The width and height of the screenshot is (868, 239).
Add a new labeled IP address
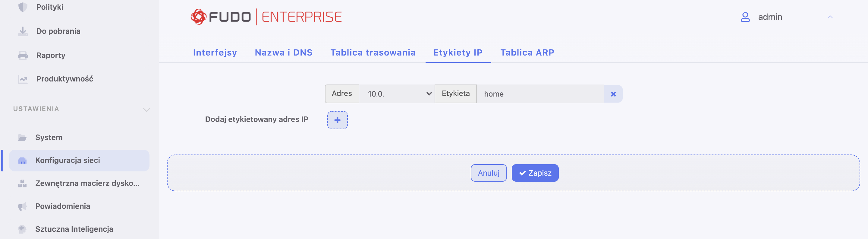coord(337,120)
